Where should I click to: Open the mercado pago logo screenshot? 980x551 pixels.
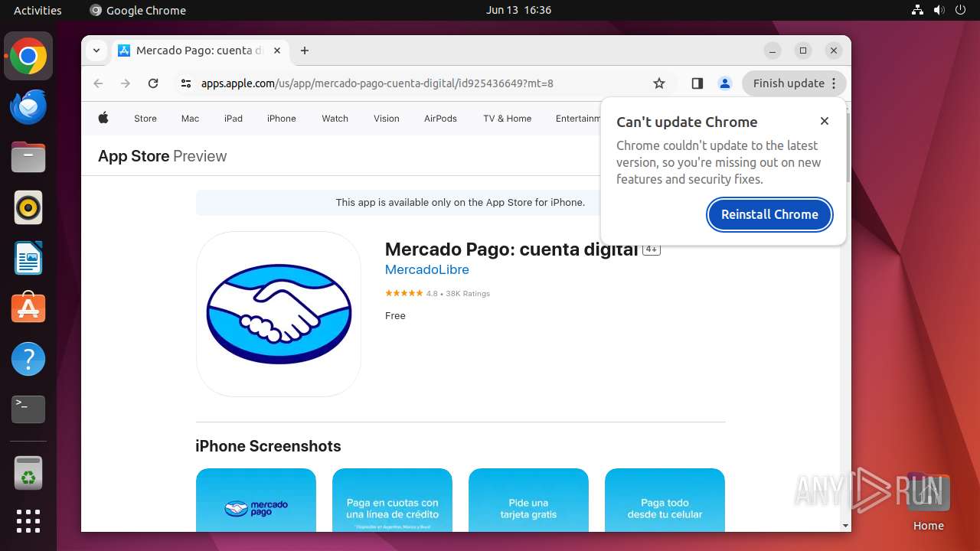point(256,500)
